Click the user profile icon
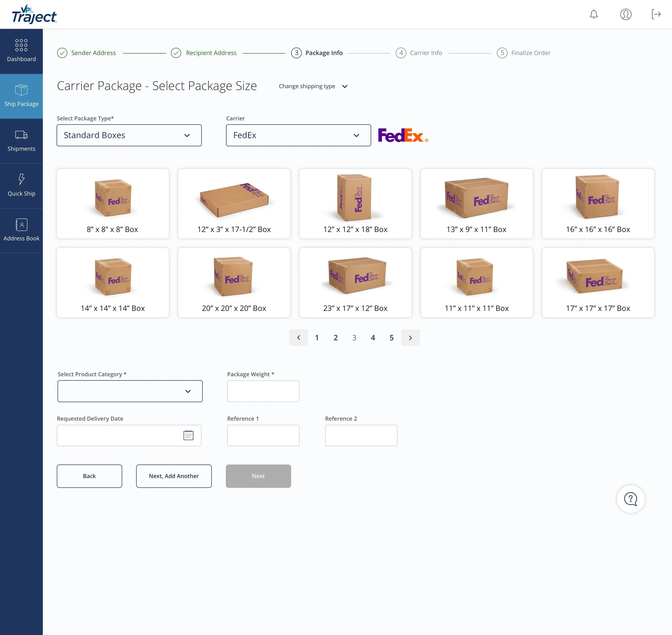Screen dimensions: 672x635 [x=626, y=14]
